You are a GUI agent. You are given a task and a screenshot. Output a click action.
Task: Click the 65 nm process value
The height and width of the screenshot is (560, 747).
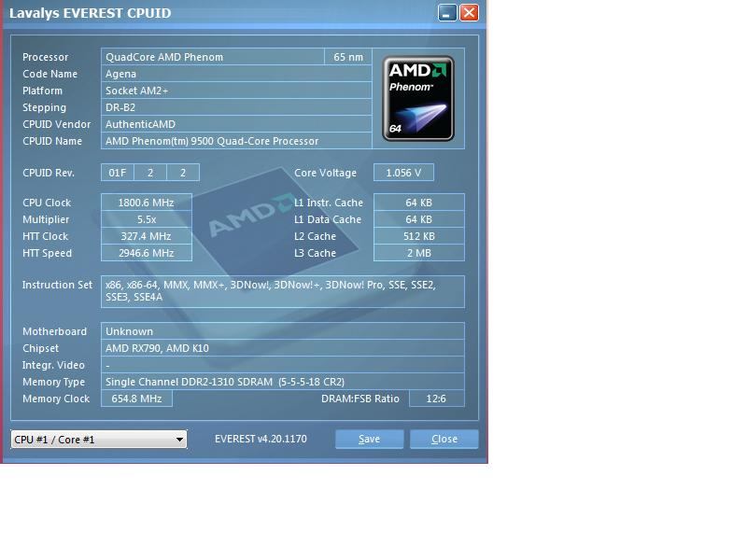pyautogui.click(x=348, y=57)
